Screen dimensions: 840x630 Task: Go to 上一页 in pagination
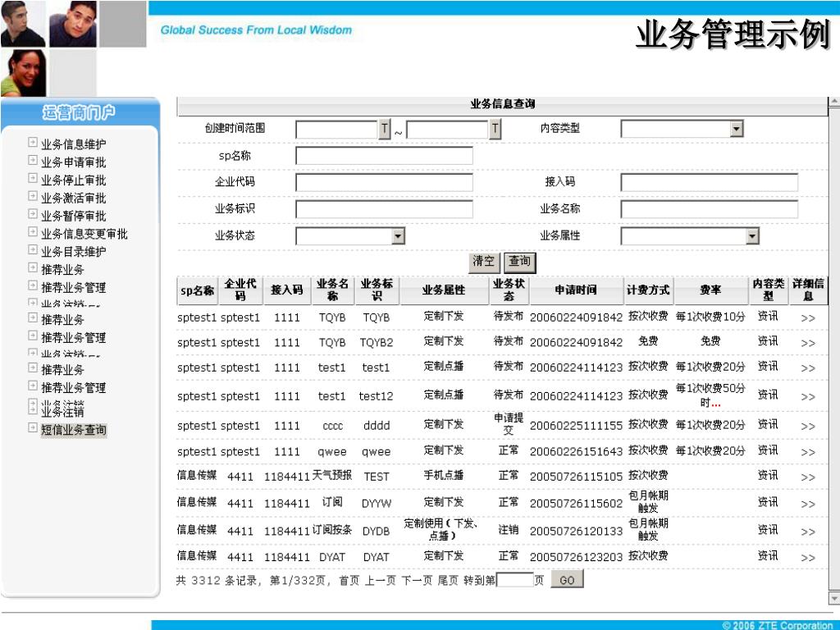tap(381, 581)
